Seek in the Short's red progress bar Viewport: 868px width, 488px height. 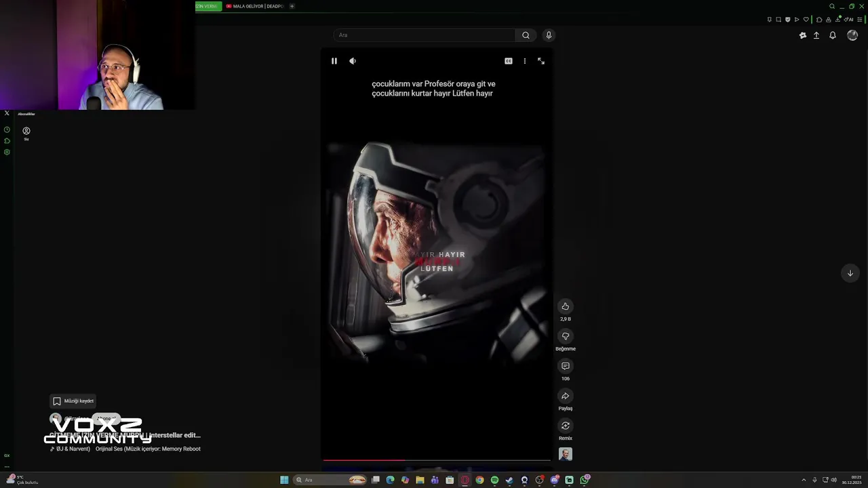pyautogui.click(x=436, y=460)
